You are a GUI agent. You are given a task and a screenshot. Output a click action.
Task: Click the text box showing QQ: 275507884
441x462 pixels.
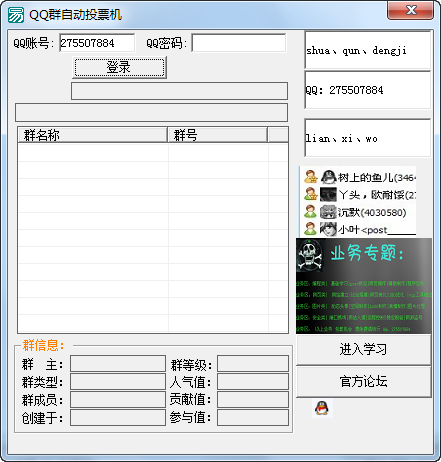[x=368, y=90]
